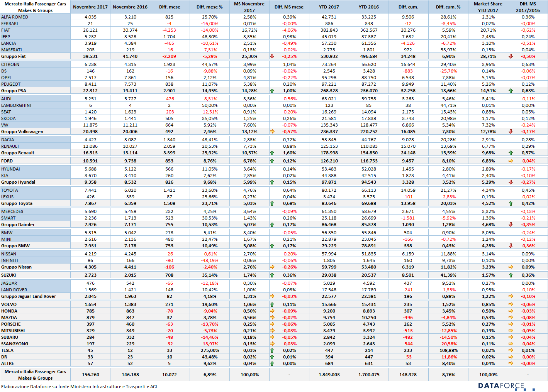548x392 pixels.
Task: Select the Diff. cum. % column header
Action: click(448, 7)
